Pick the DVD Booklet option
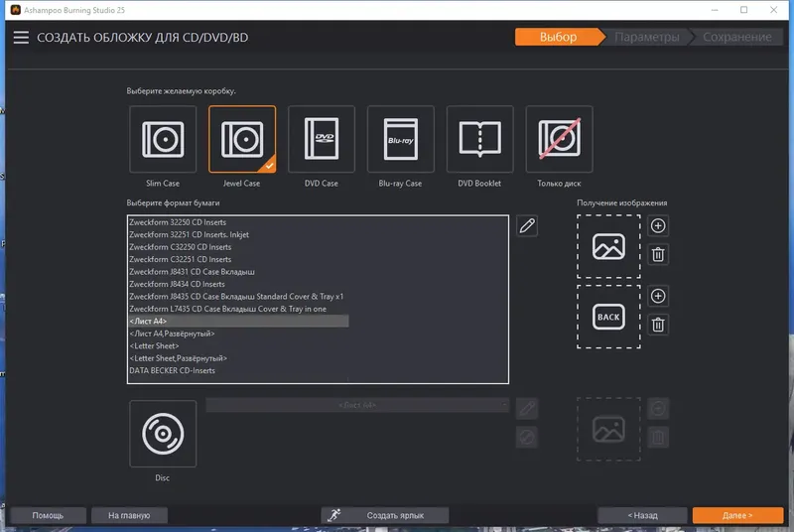Image resolution: width=794 pixels, height=532 pixels. pos(479,139)
